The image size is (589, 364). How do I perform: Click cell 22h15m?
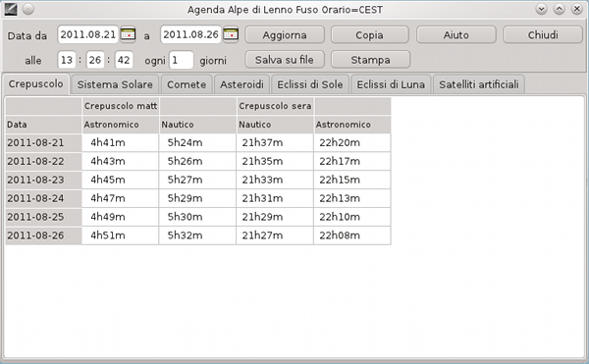pyautogui.click(x=352, y=180)
